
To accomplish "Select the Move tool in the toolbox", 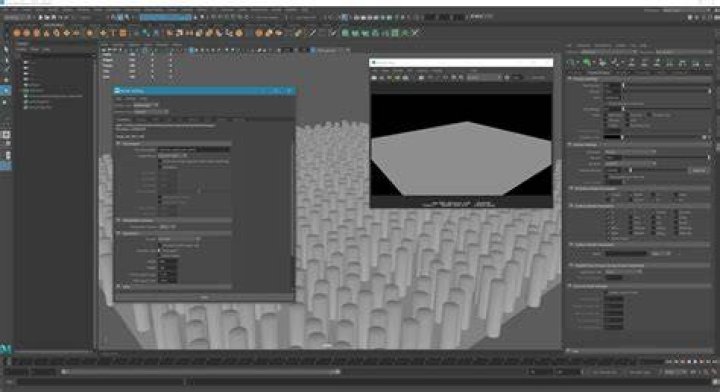I will 6,80.
